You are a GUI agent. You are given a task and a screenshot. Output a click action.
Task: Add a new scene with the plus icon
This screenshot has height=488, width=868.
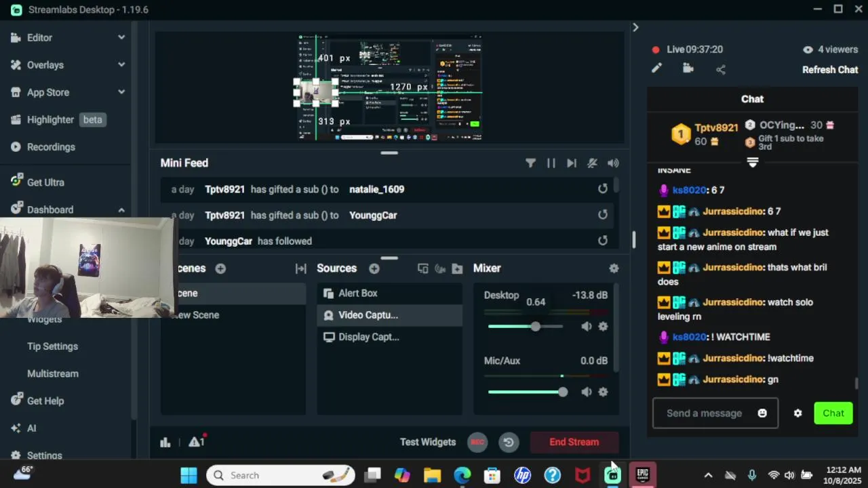[220, 268]
